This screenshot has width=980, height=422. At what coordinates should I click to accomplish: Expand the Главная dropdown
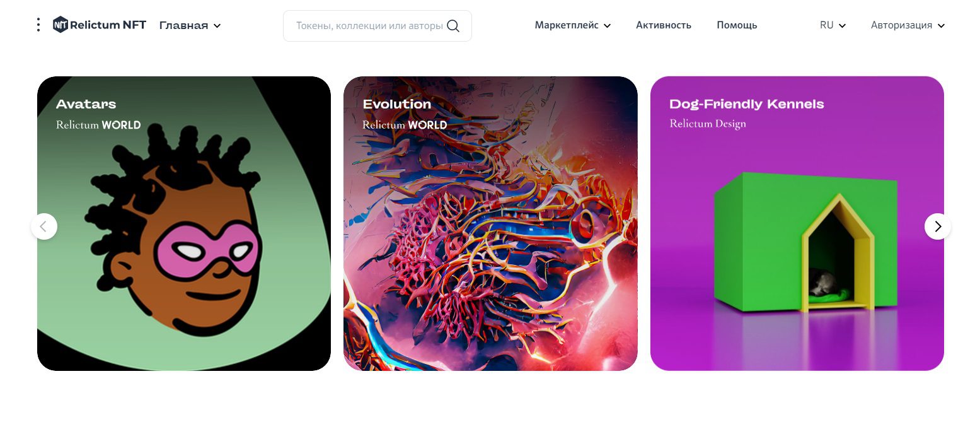pyautogui.click(x=190, y=26)
